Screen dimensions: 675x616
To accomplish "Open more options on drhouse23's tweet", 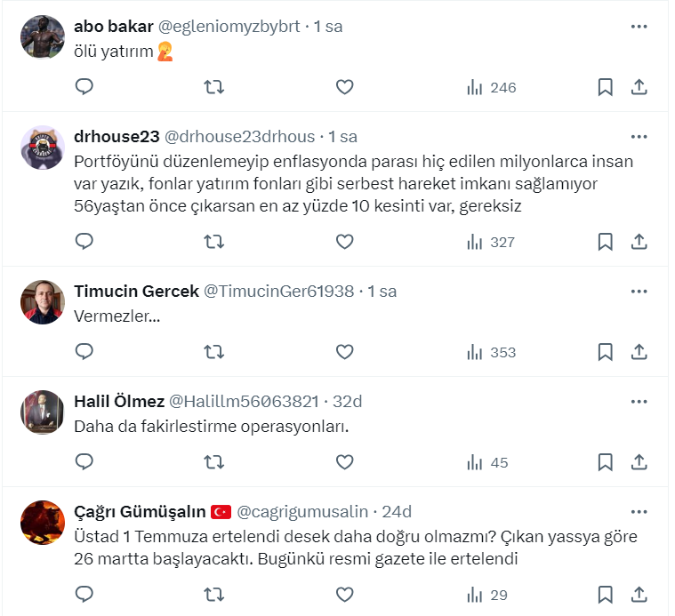I will 639,137.
